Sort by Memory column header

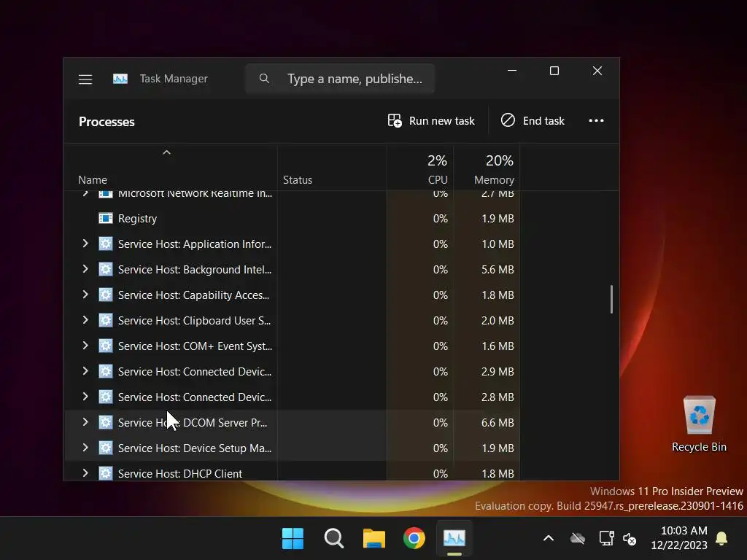(494, 180)
